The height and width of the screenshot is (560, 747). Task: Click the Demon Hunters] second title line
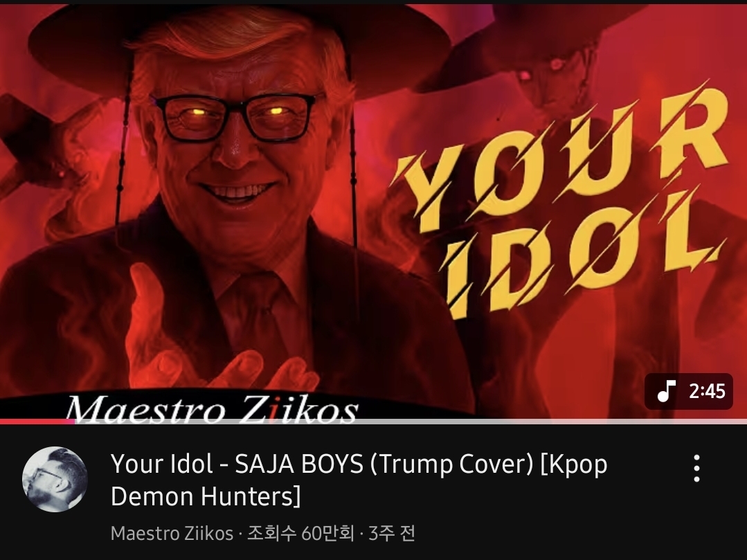tap(206, 496)
